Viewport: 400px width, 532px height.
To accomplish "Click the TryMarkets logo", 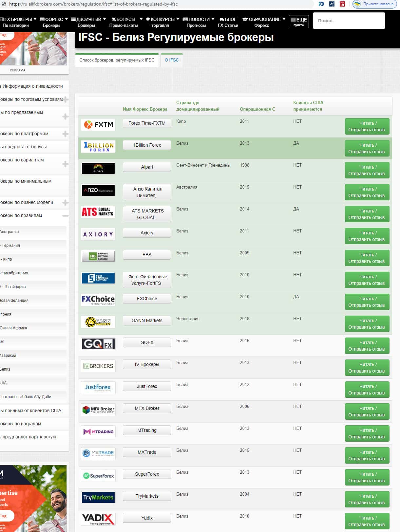I will (x=98, y=497).
